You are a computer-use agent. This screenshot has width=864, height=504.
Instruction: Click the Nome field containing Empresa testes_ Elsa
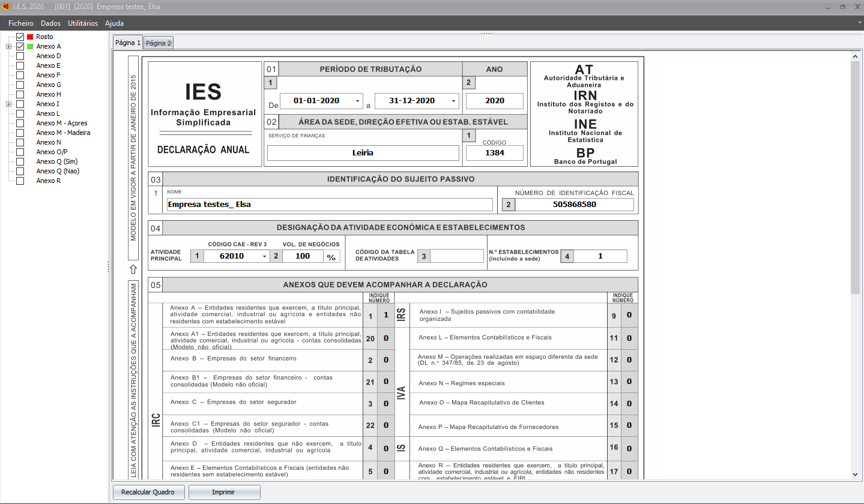pyautogui.click(x=330, y=205)
